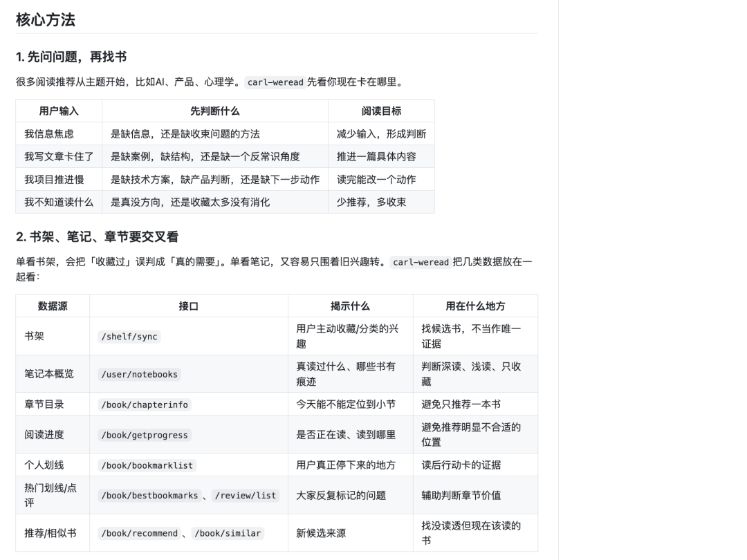This screenshot has width=747, height=560.
Task: Select cell 书架 in data source column
Action: click(53, 336)
